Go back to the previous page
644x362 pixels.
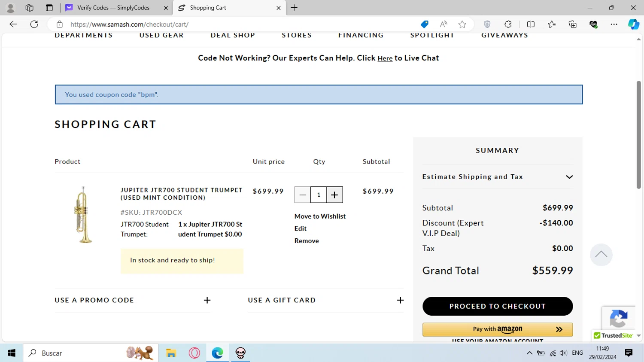click(13, 24)
